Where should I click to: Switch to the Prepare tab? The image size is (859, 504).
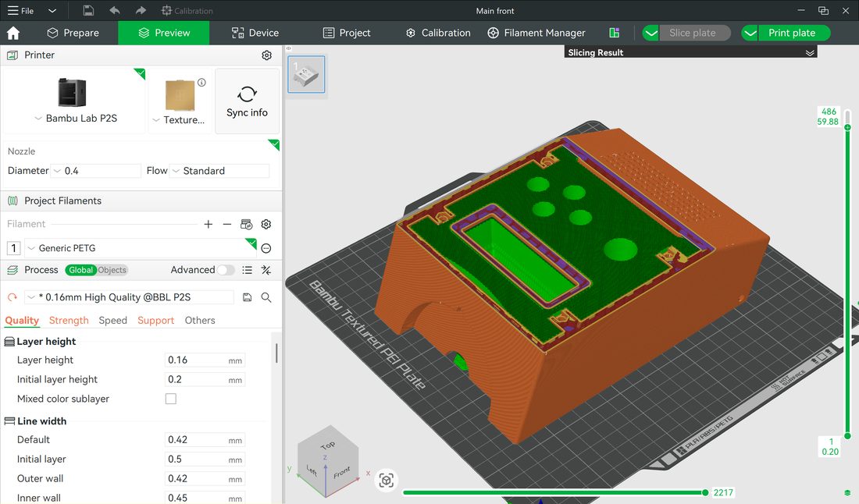73,33
